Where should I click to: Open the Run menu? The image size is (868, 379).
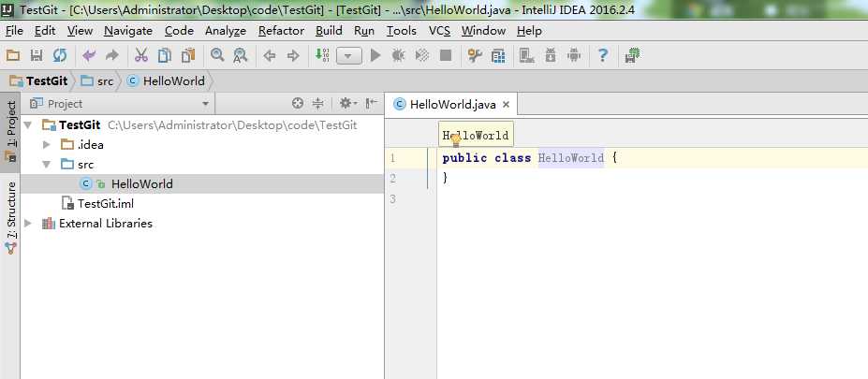coord(364,31)
